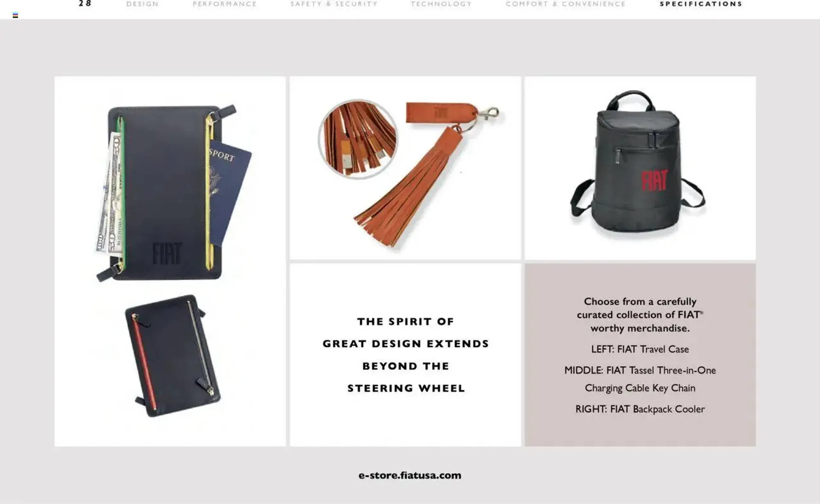Click the orange tassel key chain image

pos(421,173)
